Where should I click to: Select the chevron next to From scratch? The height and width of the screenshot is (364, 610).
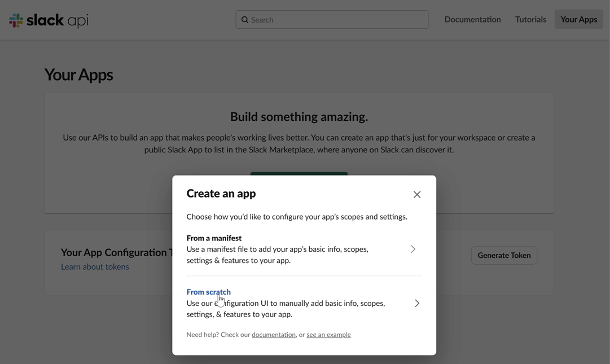tap(417, 303)
